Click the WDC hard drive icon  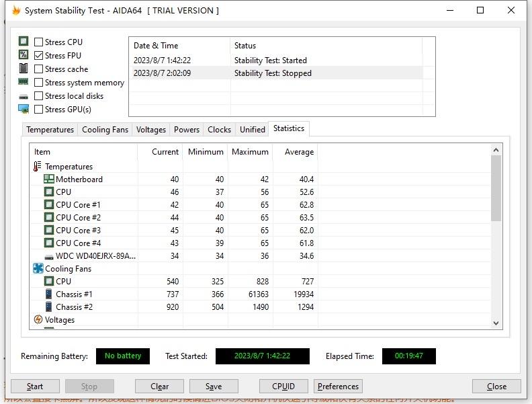(x=48, y=256)
